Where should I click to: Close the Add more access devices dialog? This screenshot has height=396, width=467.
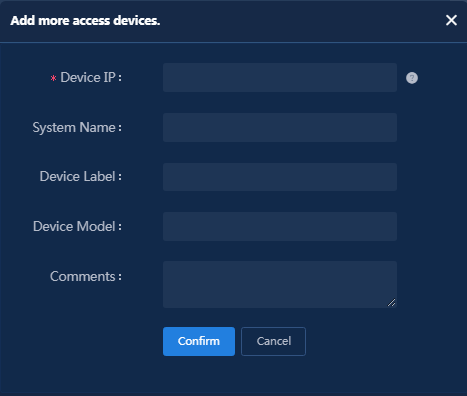click(451, 20)
